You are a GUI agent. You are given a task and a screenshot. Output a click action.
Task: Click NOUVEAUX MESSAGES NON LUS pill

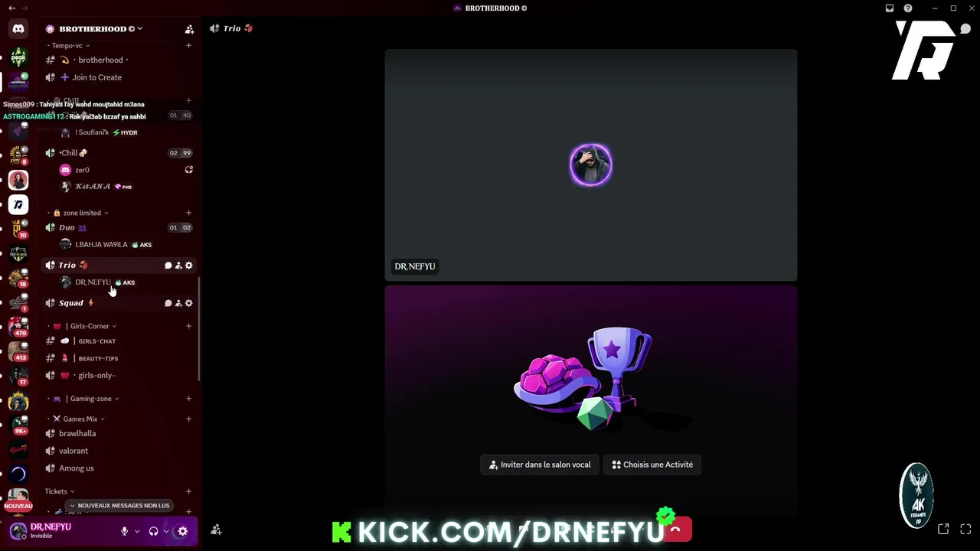(119, 506)
